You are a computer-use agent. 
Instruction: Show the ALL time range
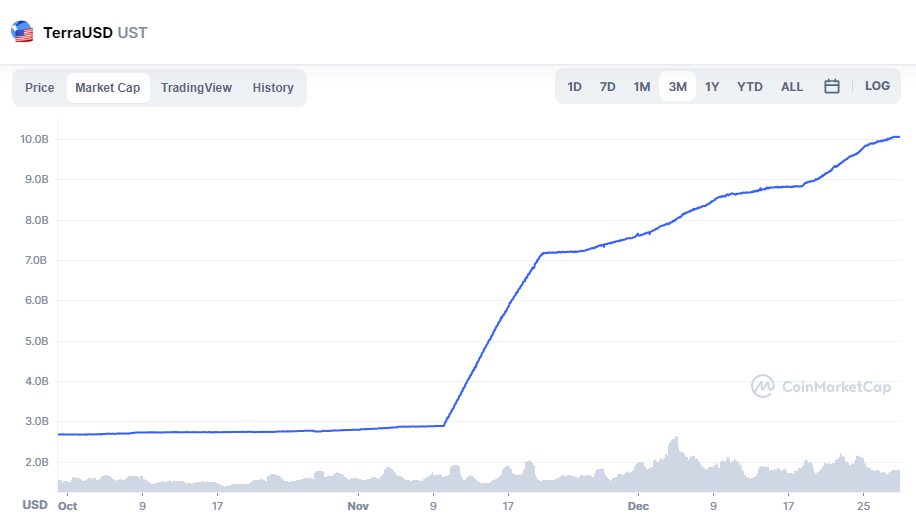(792, 86)
